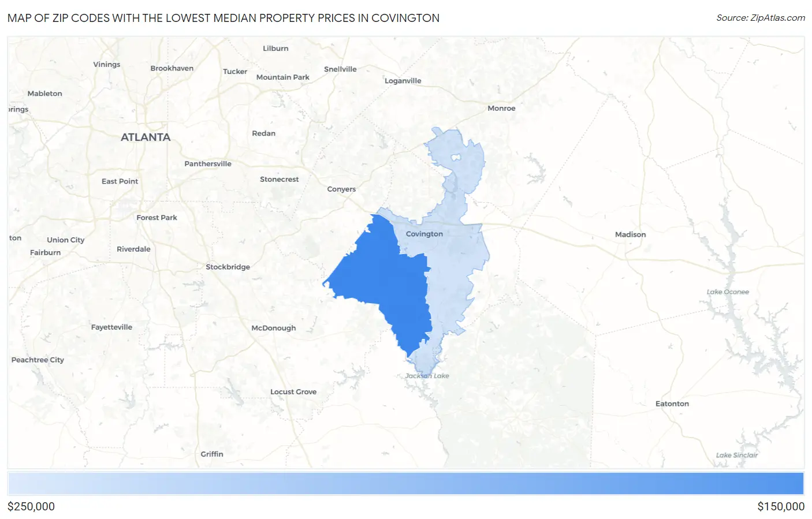Click the Vinings map label

pos(107,64)
